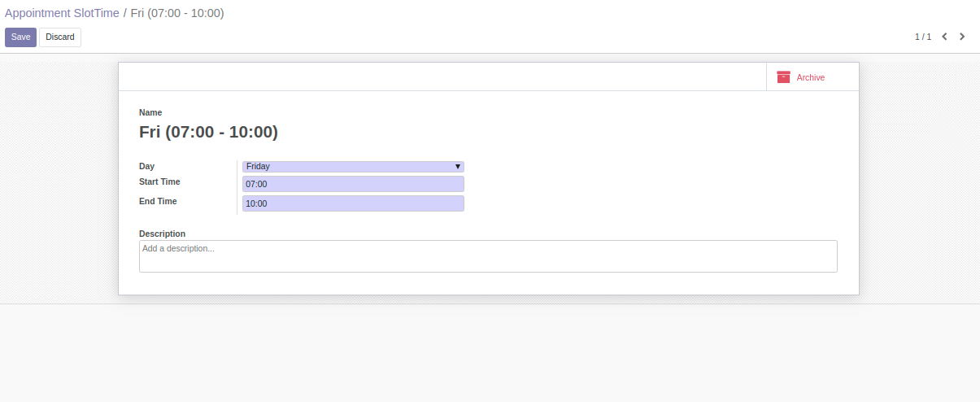Click the Add a description text area
Image resolution: width=980 pixels, height=402 pixels.
tap(488, 256)
